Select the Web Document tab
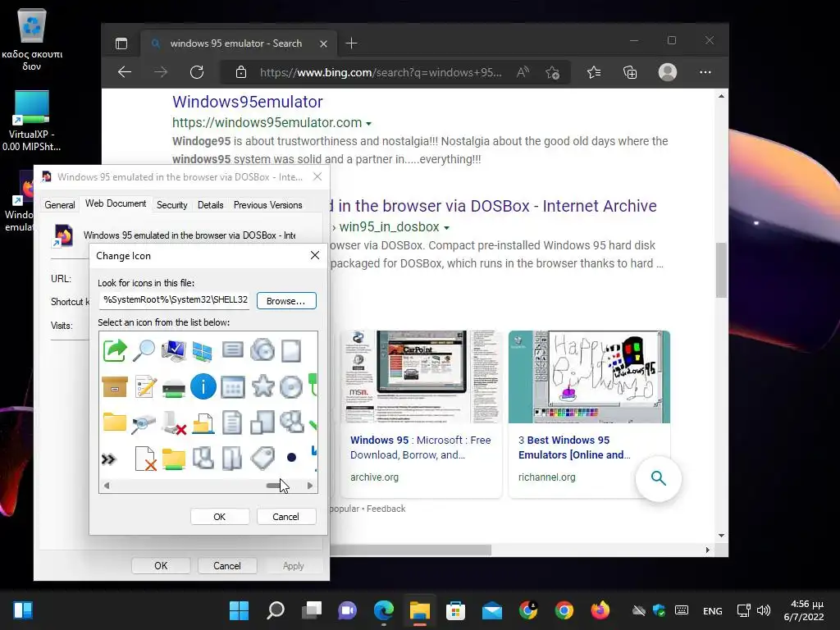The image size is (840, 630). click(116, 203)
